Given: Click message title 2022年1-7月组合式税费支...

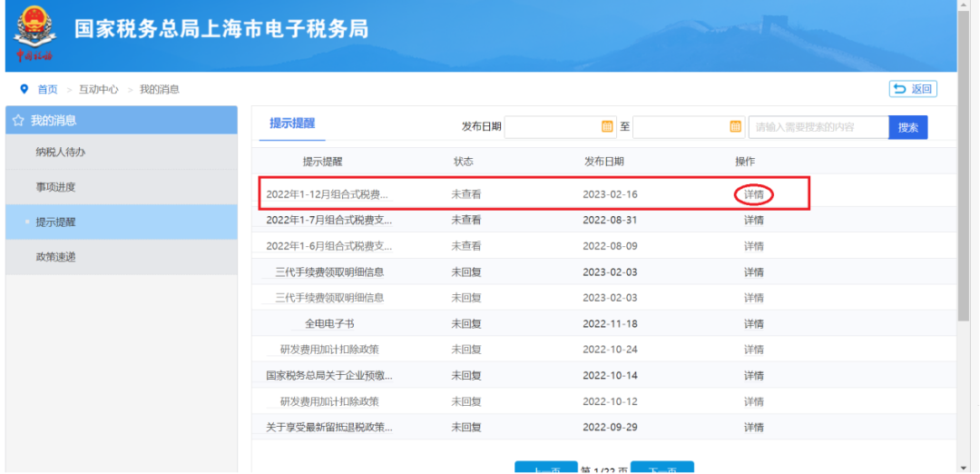Looking at the screenshot, I should point(329,220).
